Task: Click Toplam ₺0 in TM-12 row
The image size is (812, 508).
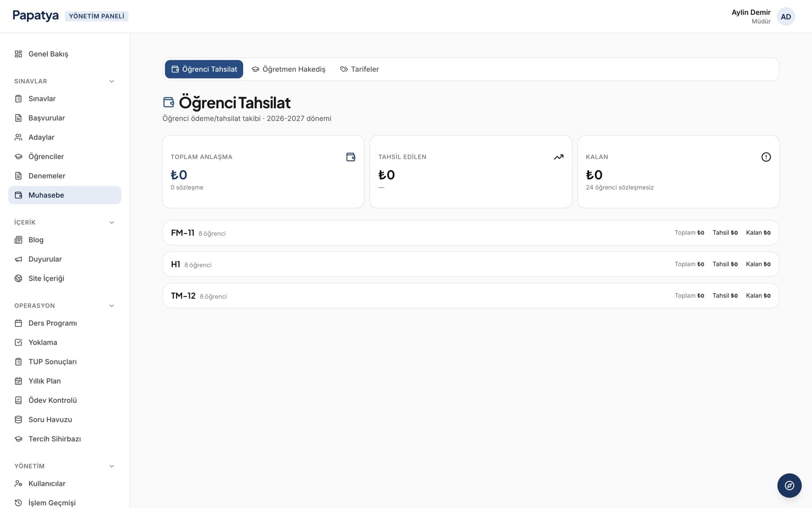Action: 689,296
